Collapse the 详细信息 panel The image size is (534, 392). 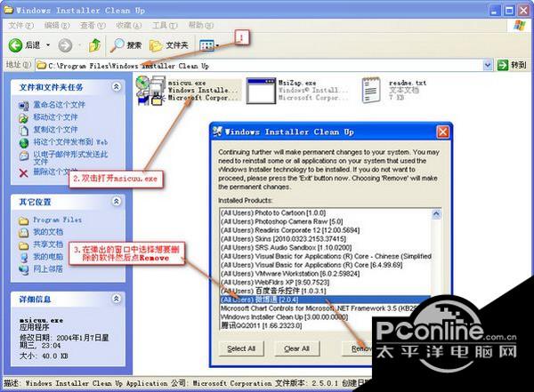116,299
